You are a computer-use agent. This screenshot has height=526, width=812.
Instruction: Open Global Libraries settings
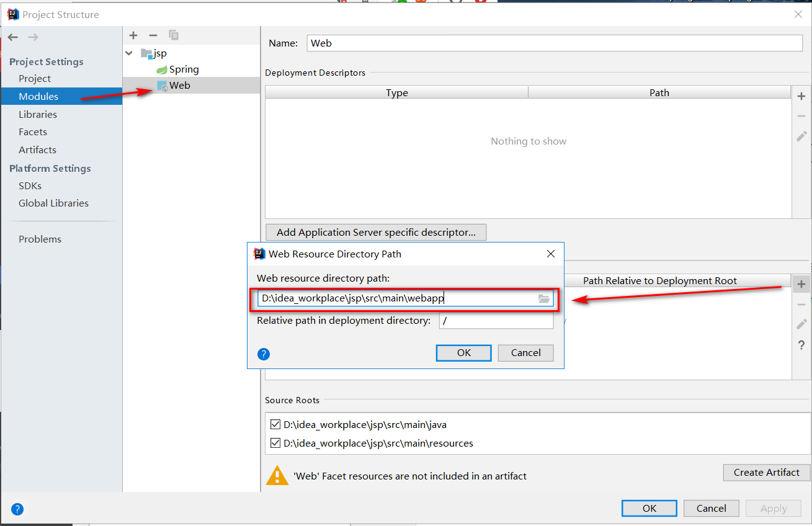point(53,203)
